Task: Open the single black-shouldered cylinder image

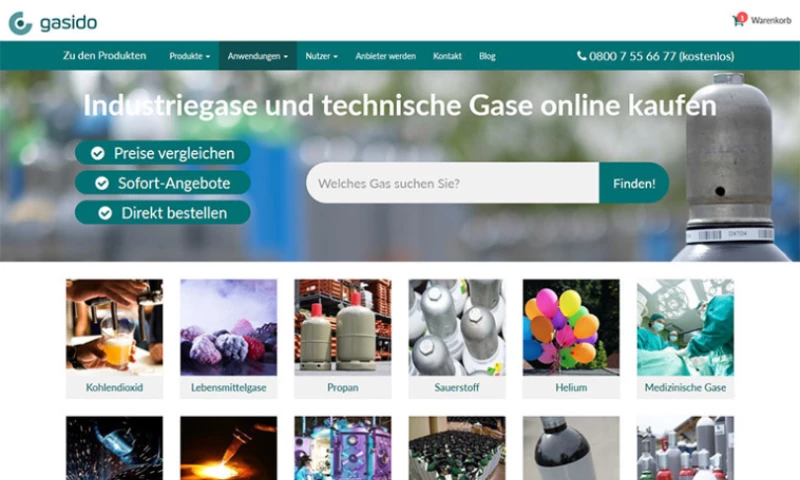Action: 571,448
